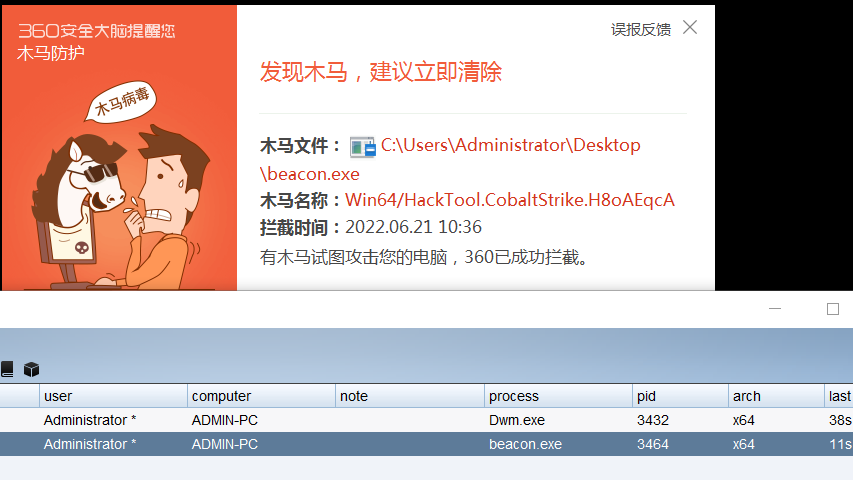Click ADMIN-PC in the Dwm.exe row
The image size is (853, 480).
click(x=225, y=420)
